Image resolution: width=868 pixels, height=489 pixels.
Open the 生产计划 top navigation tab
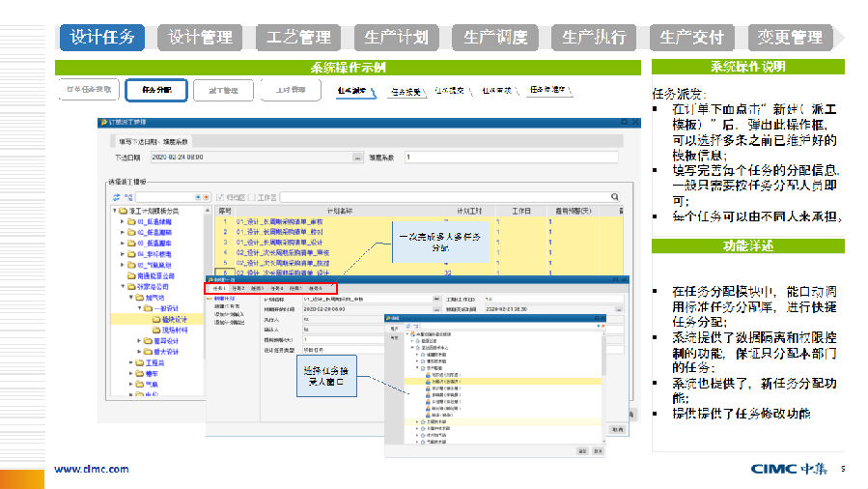point(396,38)
